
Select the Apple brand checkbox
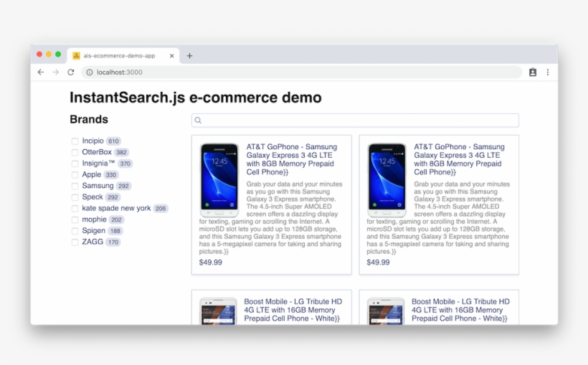coord(75,175)
